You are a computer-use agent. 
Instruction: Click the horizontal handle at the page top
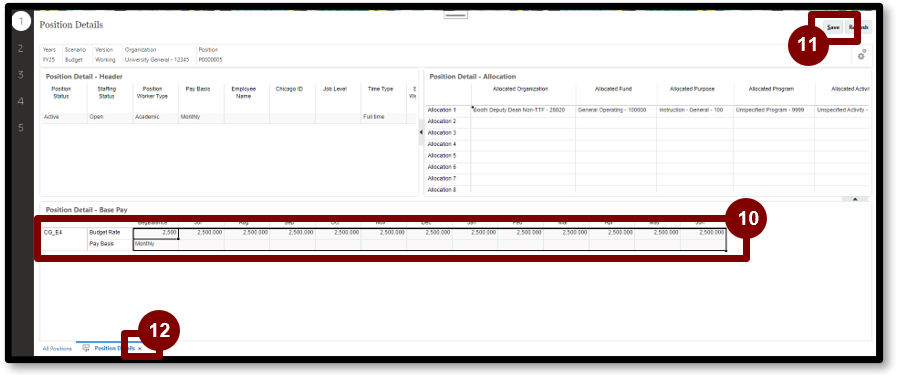click(456, 15)
